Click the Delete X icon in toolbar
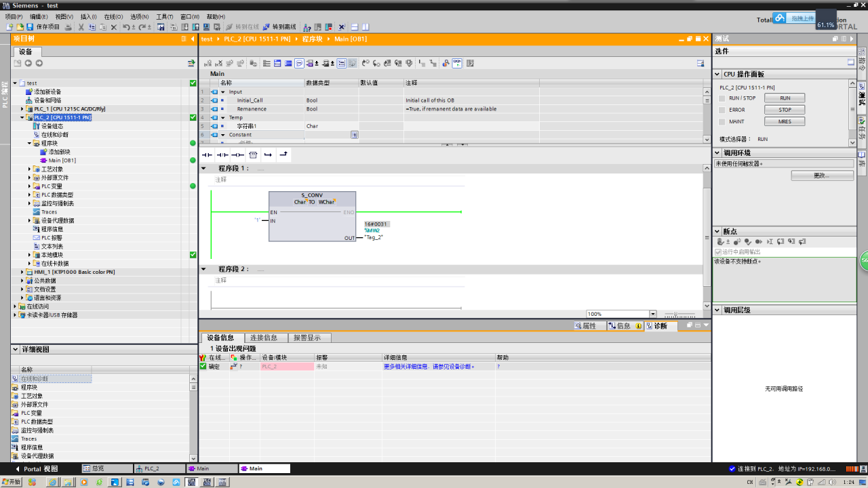 [113, 27]
